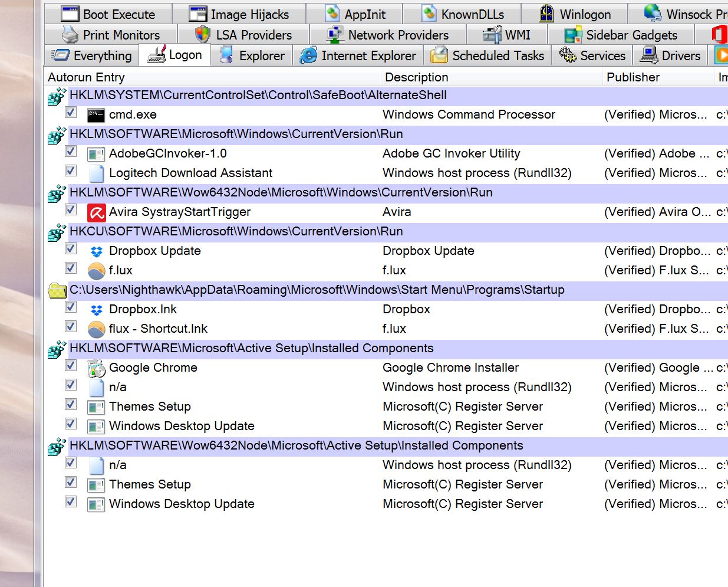
Task: Select 'Google Chrome Installer' description text
Action: click(450, 368)
